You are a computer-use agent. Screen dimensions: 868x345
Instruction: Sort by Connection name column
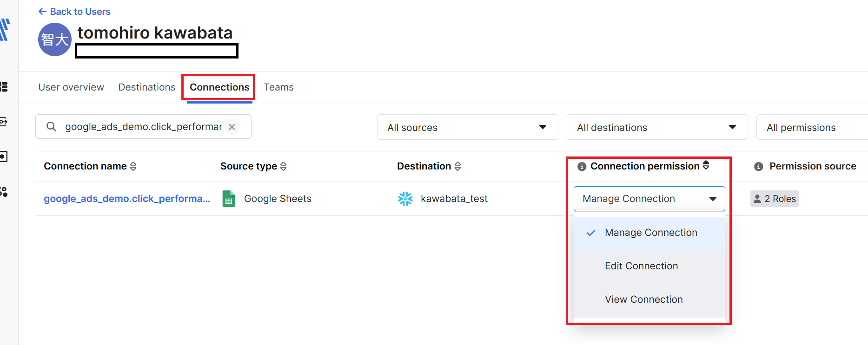(x=133, y=166)
